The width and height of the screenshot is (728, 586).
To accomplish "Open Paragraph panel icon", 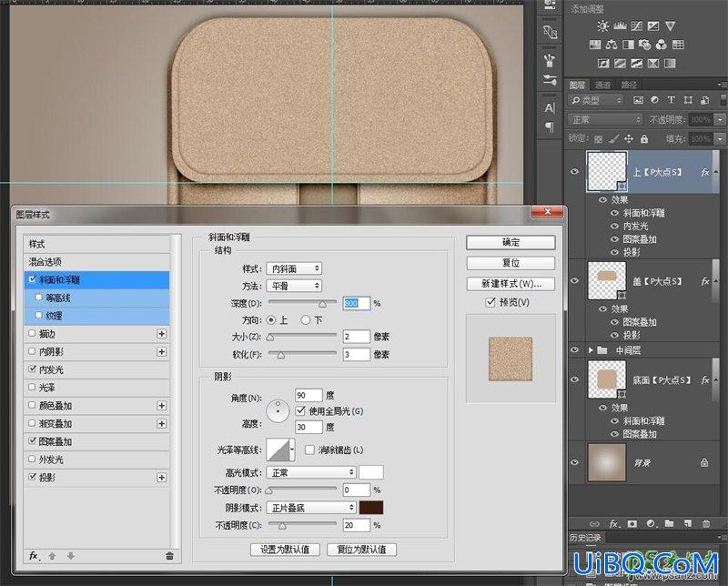I will (550, 126).
